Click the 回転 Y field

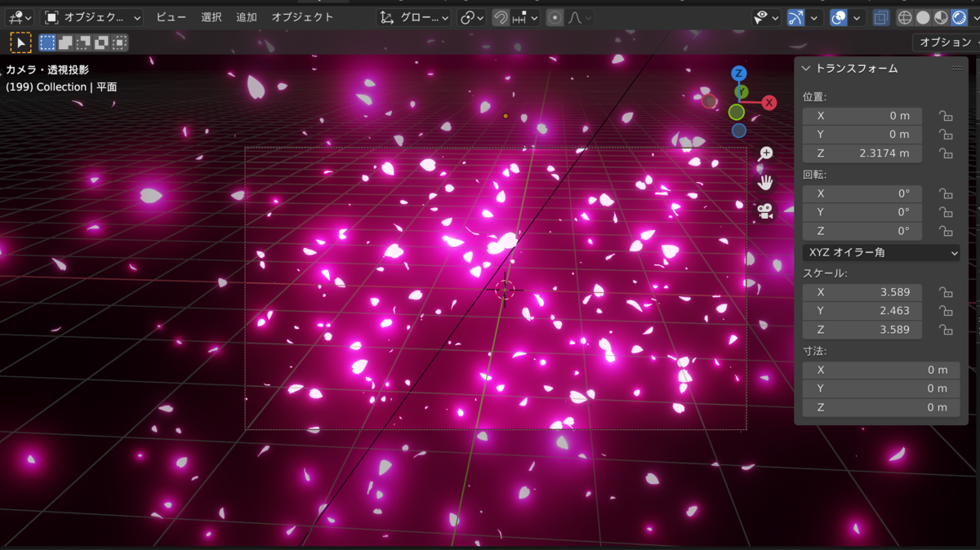click(x=862, y=212)
